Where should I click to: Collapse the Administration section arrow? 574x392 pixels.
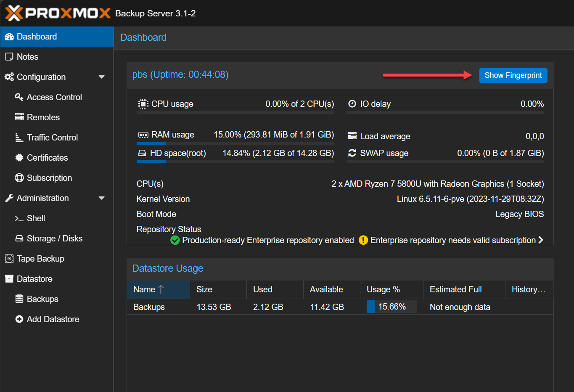click(101, 198)
